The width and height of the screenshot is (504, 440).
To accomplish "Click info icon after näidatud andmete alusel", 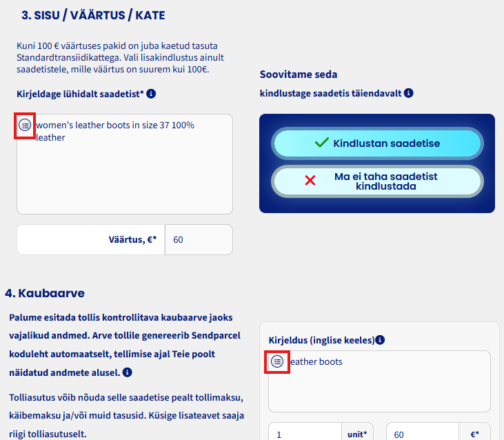I will tap(128, 372).
